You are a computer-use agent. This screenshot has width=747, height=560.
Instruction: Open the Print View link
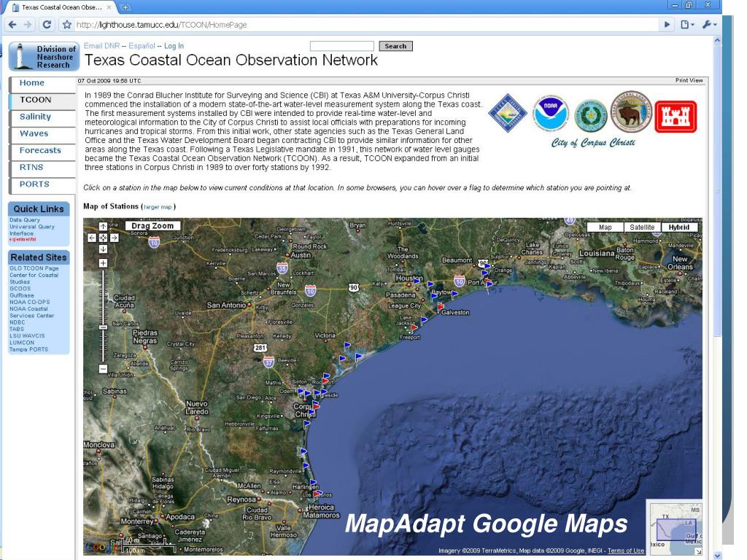(x=689, y=80)
